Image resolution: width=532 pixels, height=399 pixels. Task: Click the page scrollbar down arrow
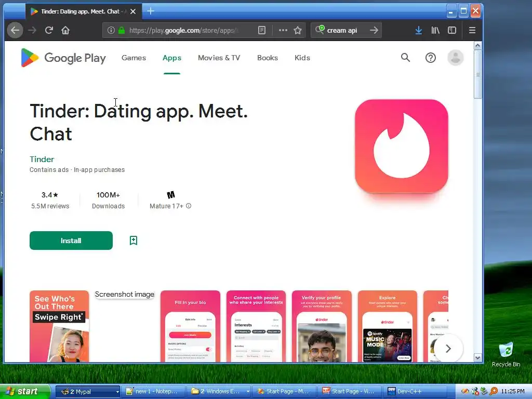pyautogui.click(x=478, y=357)
